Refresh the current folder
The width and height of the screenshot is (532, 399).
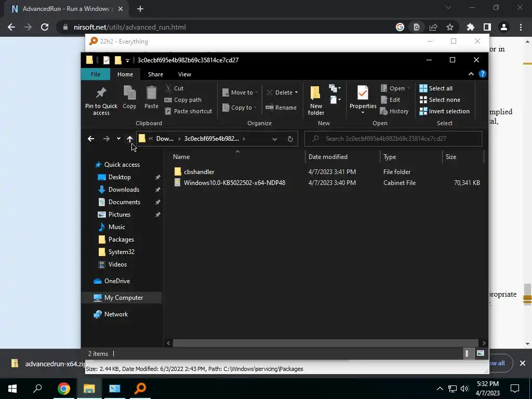click(x=290, y=139)
